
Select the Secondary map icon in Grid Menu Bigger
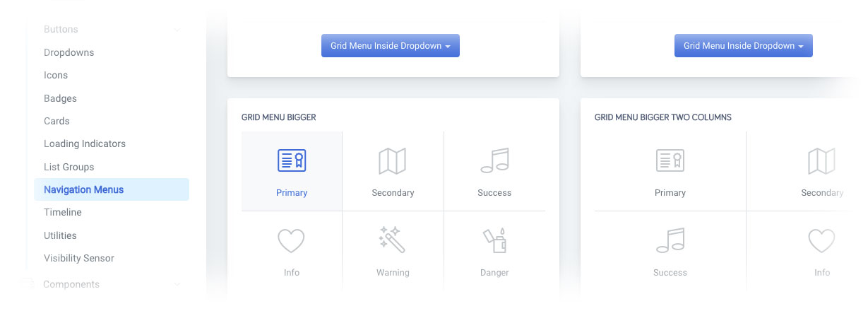tap(393, 161)
